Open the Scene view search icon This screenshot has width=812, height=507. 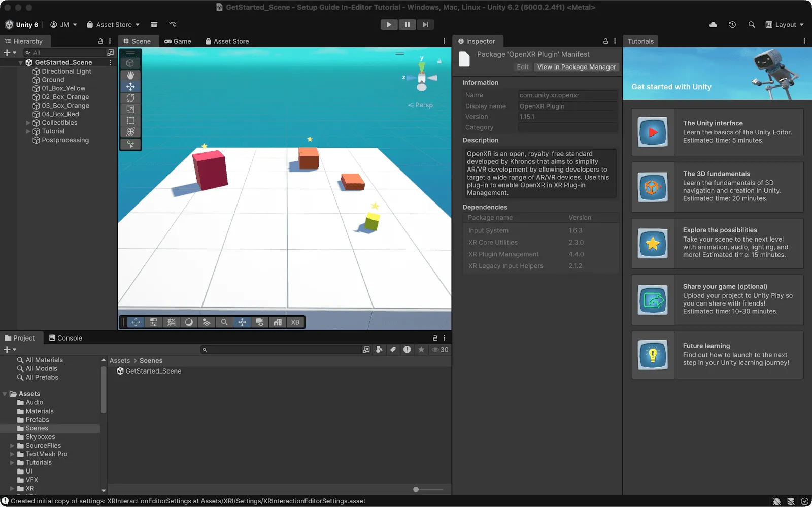point(224,322)
